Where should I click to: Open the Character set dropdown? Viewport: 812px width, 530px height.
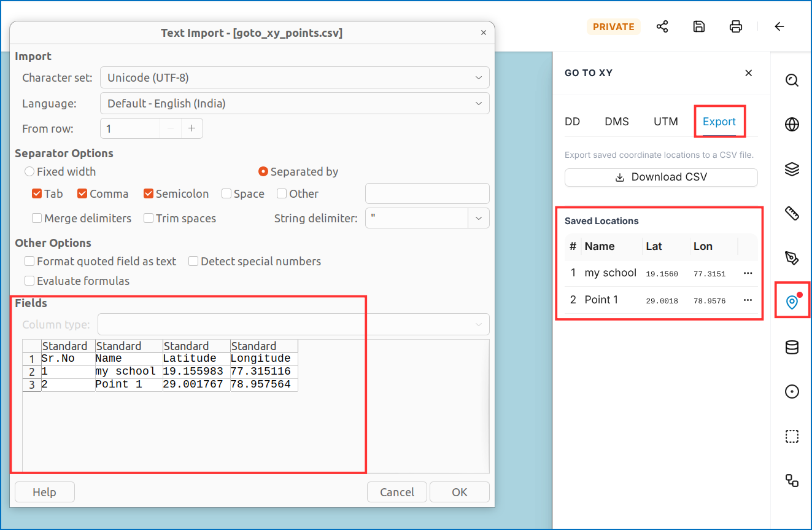[x=295, y=78]
